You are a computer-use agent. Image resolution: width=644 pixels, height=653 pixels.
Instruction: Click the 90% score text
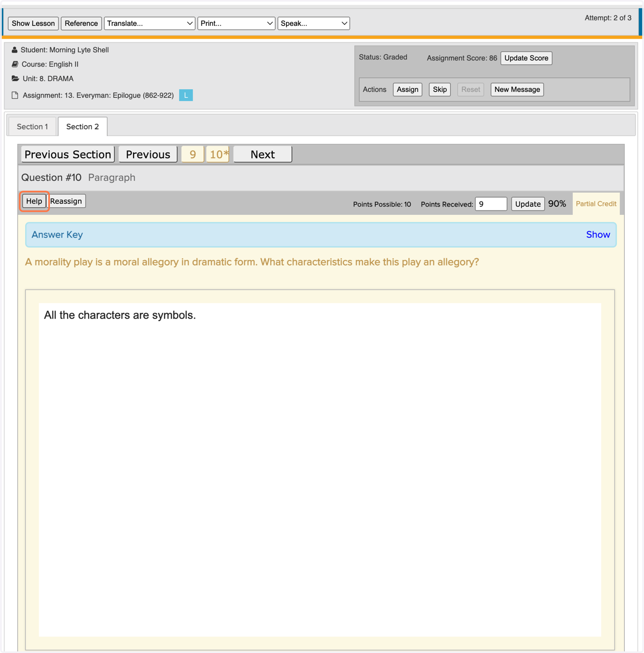pos(557,204)
